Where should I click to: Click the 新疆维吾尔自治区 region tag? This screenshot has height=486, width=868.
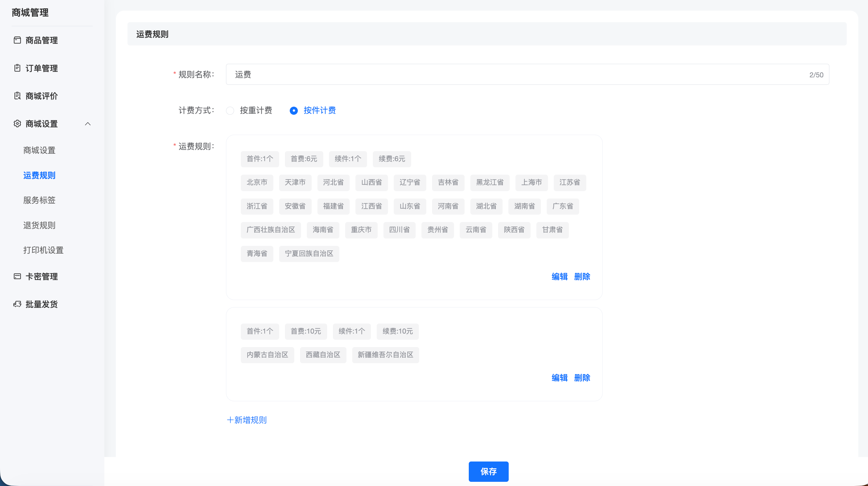(385, 355)
